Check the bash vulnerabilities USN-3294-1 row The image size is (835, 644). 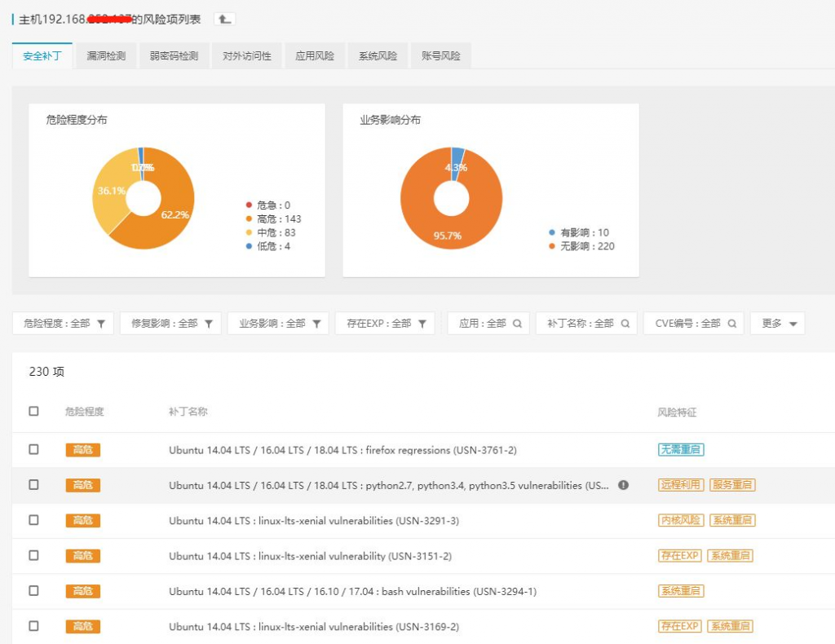[33, 591]
